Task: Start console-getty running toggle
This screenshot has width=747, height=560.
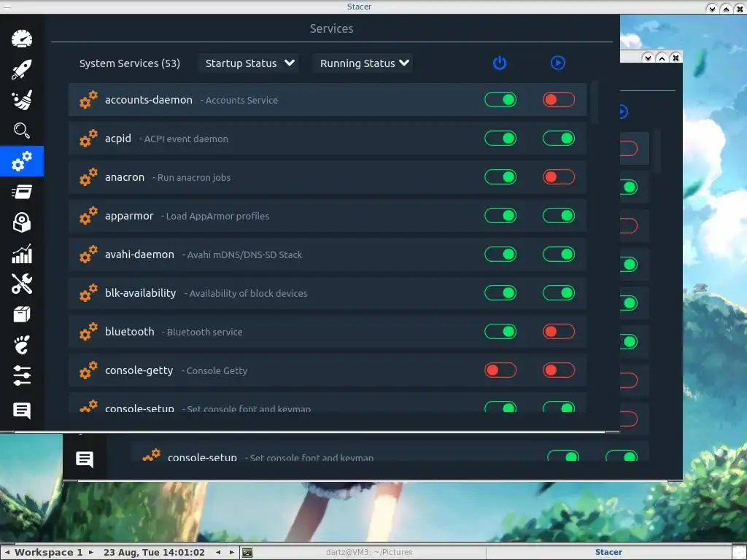Action: coord(559,370)
